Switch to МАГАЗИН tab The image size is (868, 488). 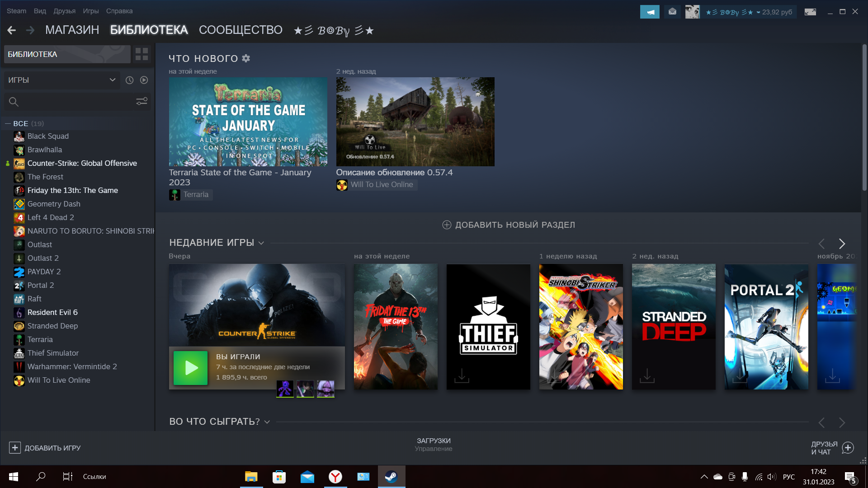click(x=72, y=30)
